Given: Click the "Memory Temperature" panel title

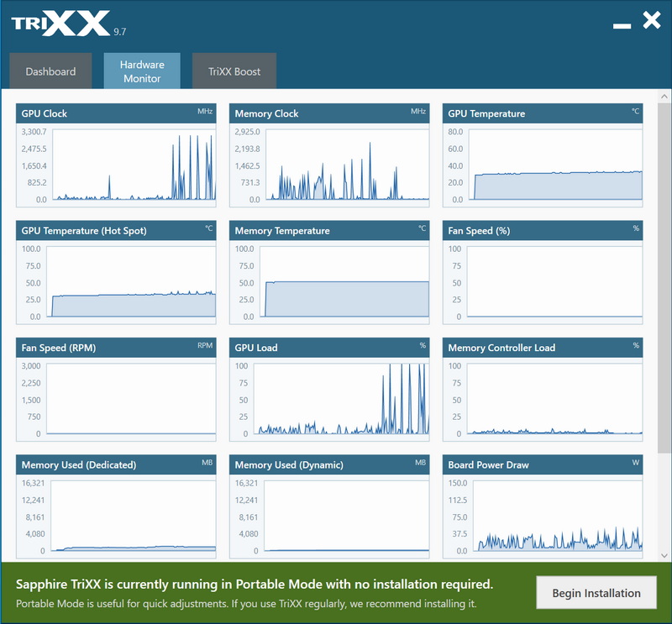Looking at the screenshot, I should click(x=282, y=231).
